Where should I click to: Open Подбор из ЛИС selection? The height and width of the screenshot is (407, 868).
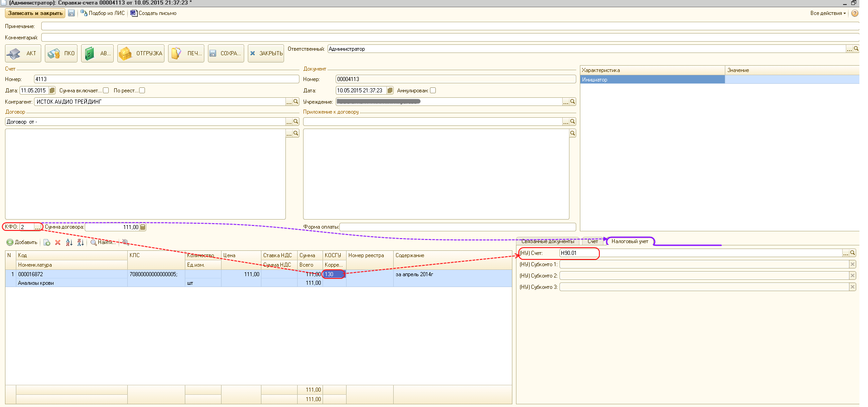(x=102, y=13)
